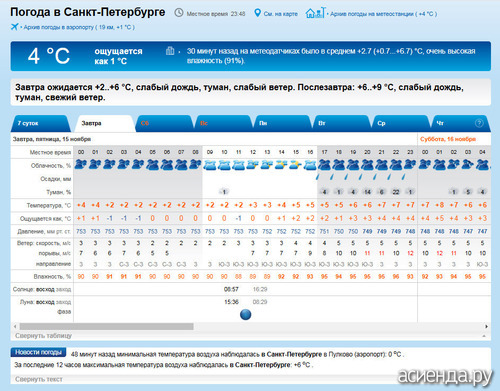Click the fog value 22 at 22:00
Image resolution: width=500 pixels, height=391 pixels.
click(396, 192)
